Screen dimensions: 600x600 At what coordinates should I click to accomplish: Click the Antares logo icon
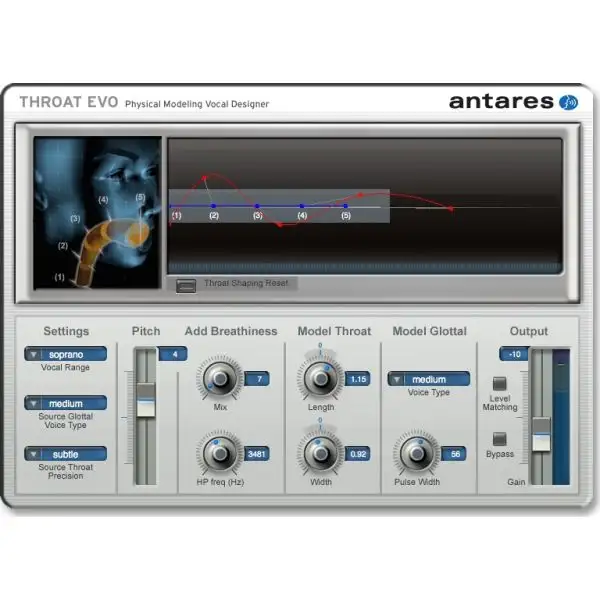click(x=569, y=102)
